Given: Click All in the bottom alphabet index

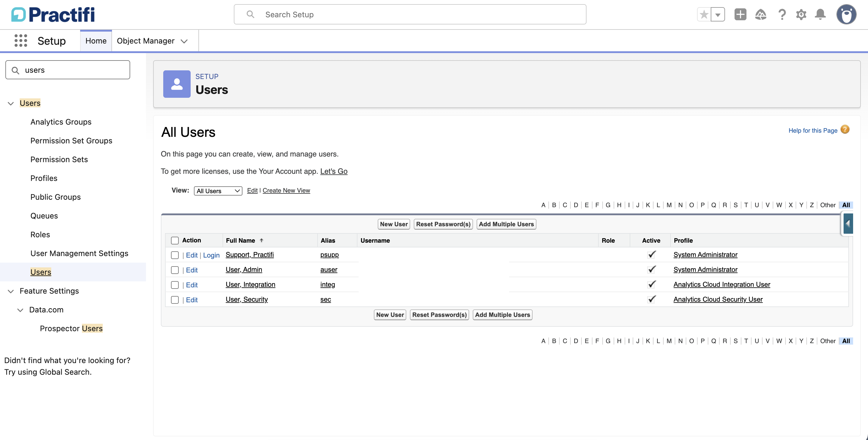Looking at the screenshot, I should (x=846, y=341).
